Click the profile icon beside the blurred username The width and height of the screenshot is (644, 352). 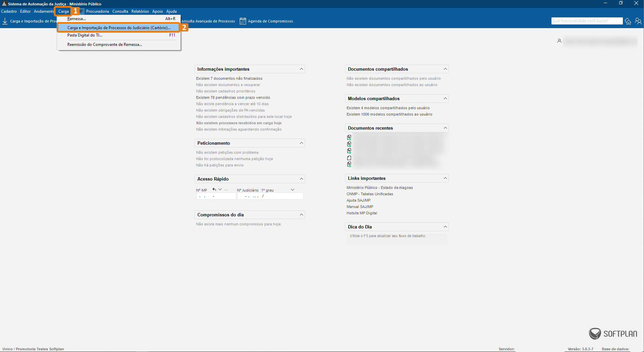[559, 41]
